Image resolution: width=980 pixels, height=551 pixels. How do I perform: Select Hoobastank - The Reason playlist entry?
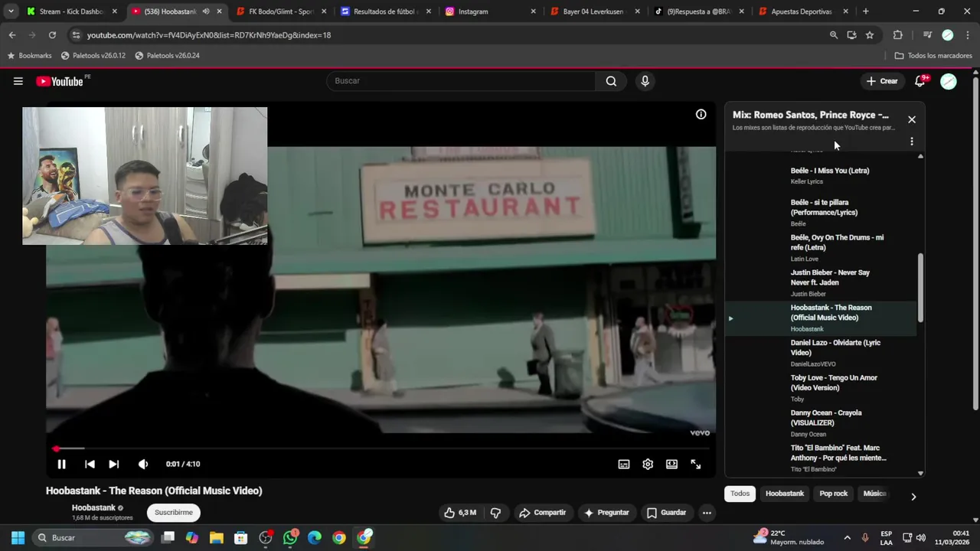(821, 318)
